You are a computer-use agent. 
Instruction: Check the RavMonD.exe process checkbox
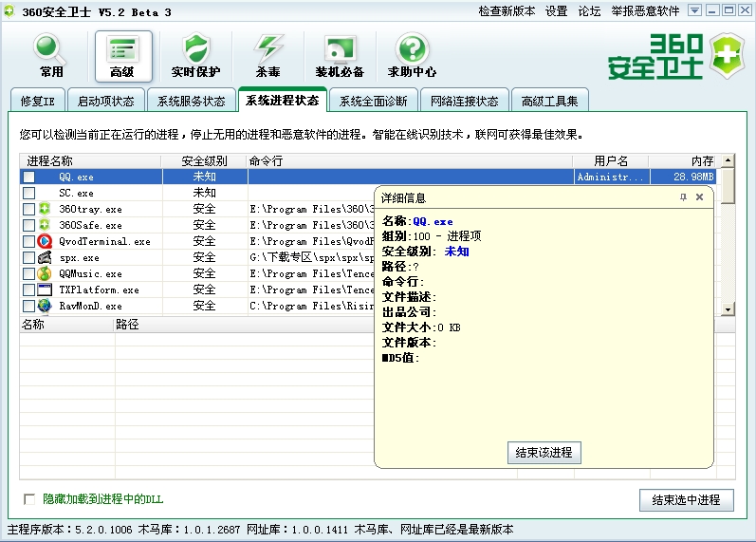pyautogui.click(x=28, y=306)
